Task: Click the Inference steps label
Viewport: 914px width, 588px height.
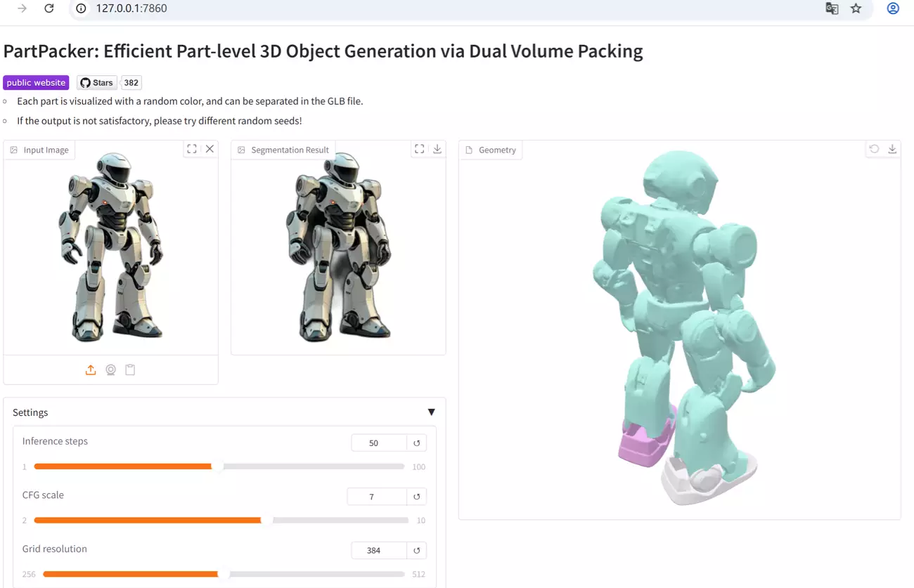Action: [x=55, y=441]
